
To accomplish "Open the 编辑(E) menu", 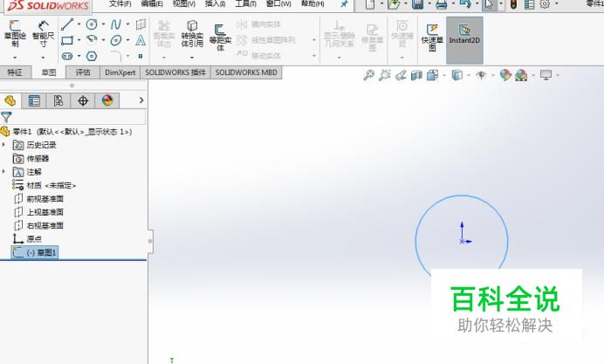I will coord(152,3).
